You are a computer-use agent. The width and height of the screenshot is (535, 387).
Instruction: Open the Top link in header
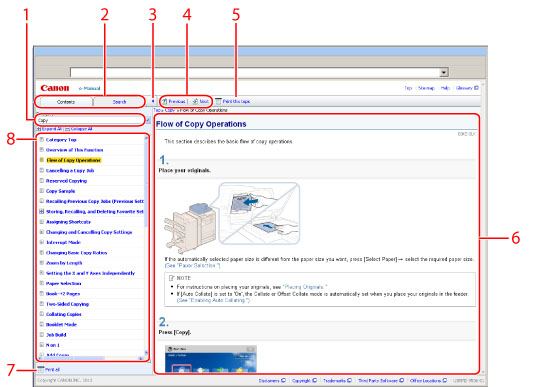(x=408, y=88)
